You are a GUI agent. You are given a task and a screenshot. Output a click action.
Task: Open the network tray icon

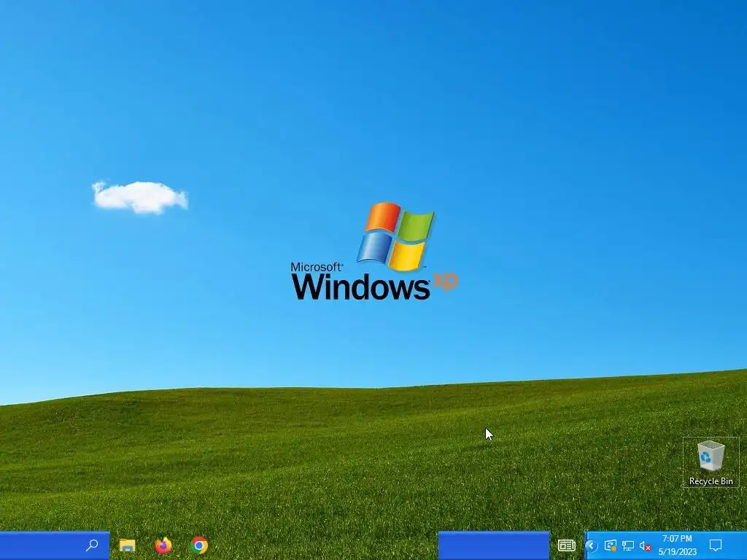coord(628,545)
